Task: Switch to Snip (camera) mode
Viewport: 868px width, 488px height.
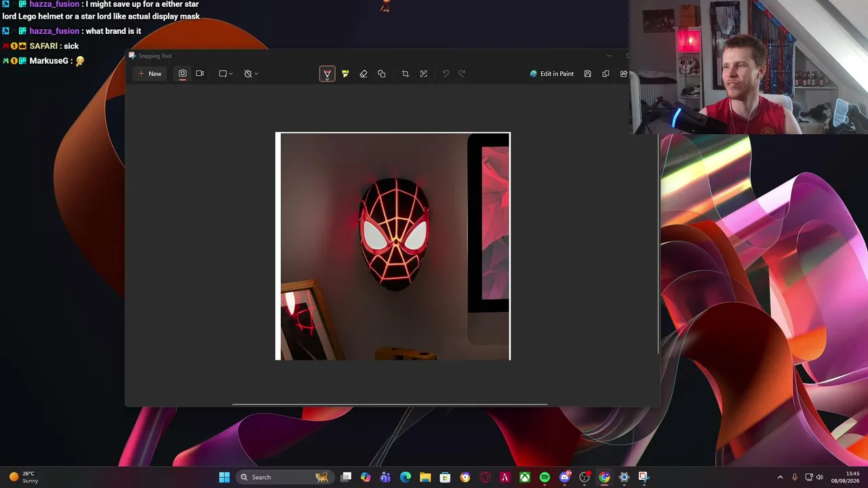Action: pyautogui.click(x=182, y=74)
